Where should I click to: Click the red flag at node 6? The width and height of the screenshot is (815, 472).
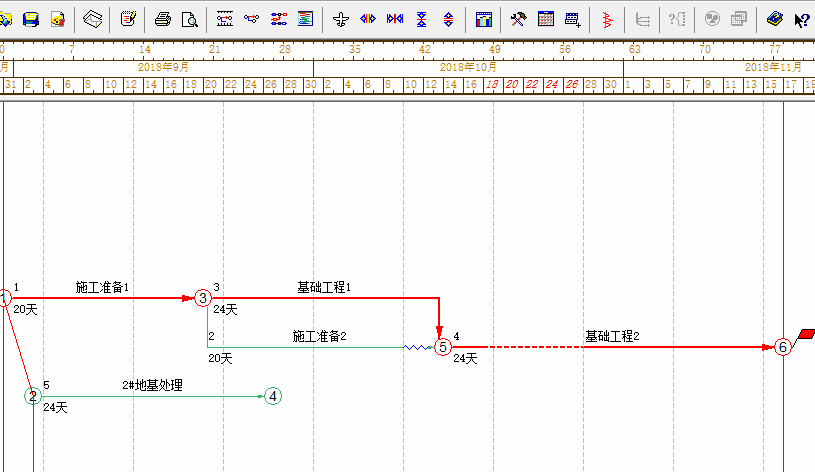pos(807,334)
